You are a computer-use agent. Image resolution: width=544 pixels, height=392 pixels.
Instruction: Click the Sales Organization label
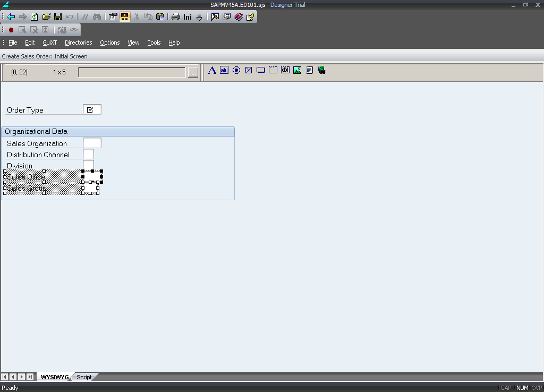click(37, 143)
